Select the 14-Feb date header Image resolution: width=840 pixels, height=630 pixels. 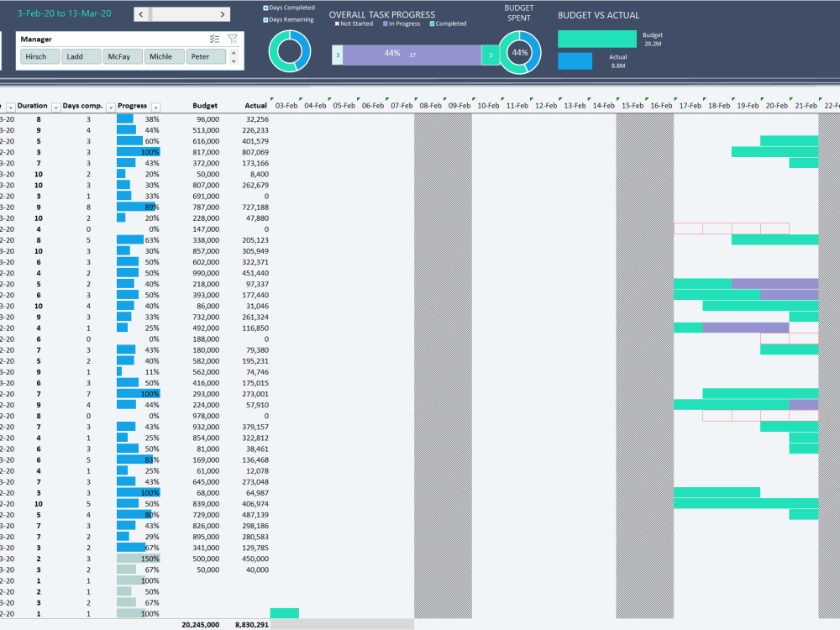pyautogui.click(x=603, y=106)
